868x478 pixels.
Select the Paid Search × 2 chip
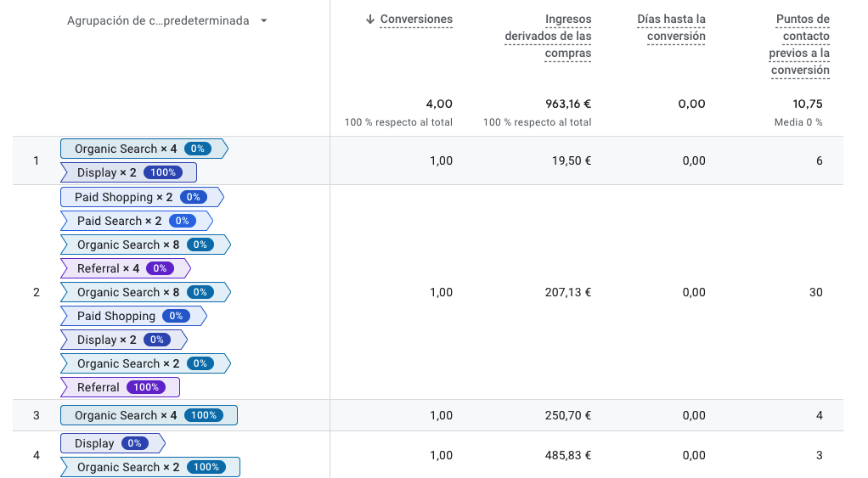click(x=136, y=221)
